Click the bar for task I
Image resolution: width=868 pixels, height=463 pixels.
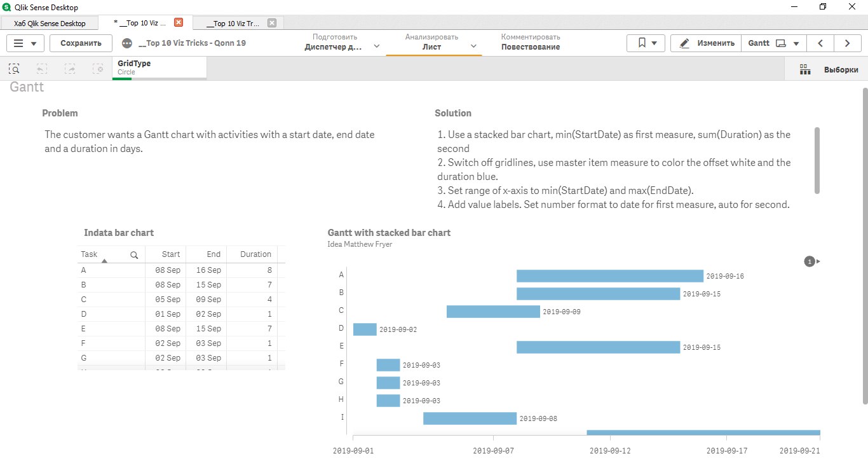click(x=470, y=418)
